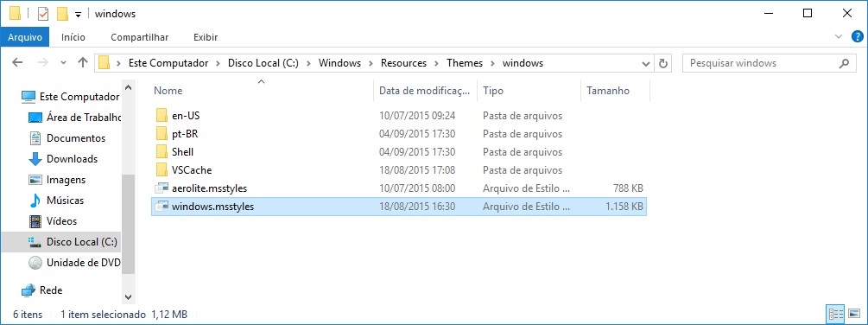
Task: Open Downloads in navigation pane
Action: [x=62, y=159]
